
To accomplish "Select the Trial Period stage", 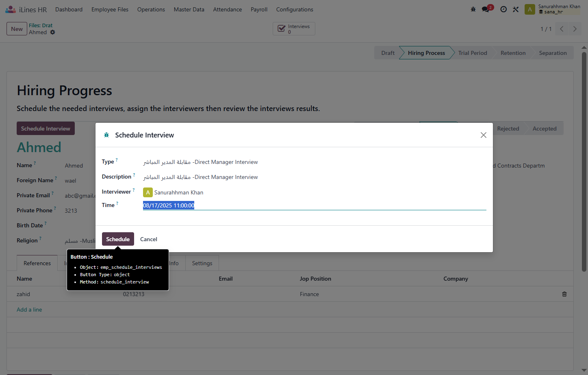I will pyautogui.click(x=473, y=53).
